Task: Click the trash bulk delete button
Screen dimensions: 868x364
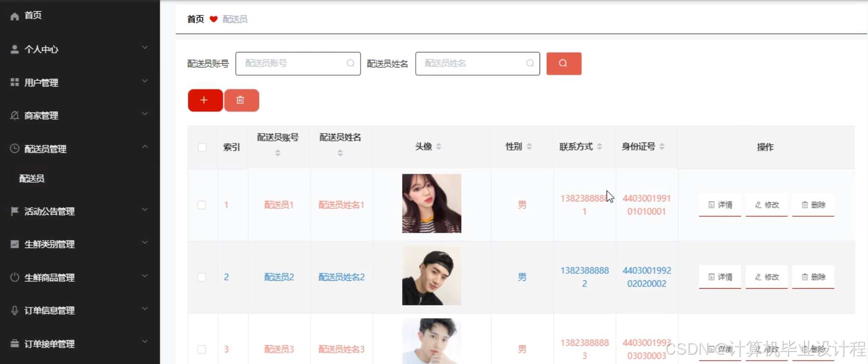Action: click(x=242, y=100)
